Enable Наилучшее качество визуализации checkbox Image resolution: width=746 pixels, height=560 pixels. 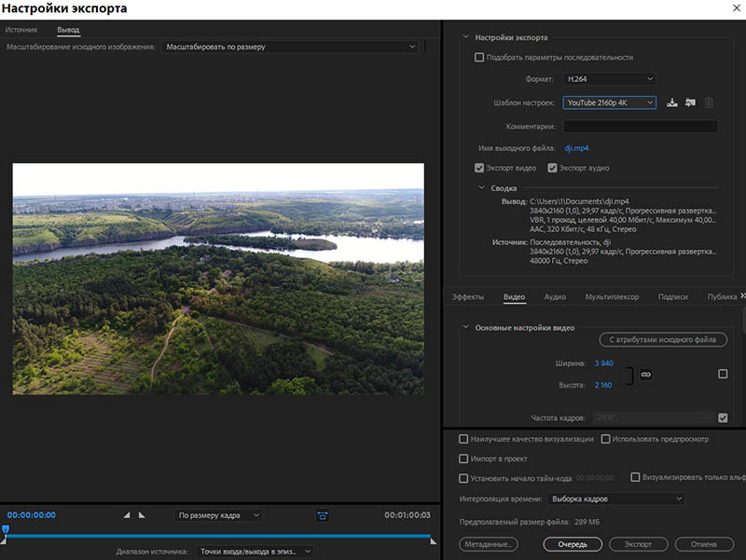(x=463, y=439)
